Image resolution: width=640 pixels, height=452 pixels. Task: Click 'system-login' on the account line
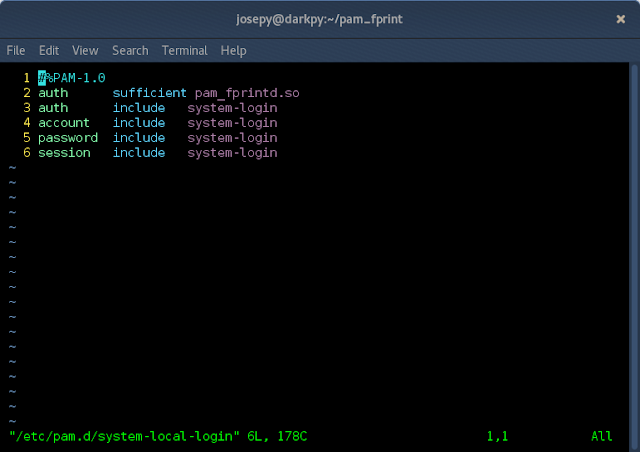click(232, 123)
